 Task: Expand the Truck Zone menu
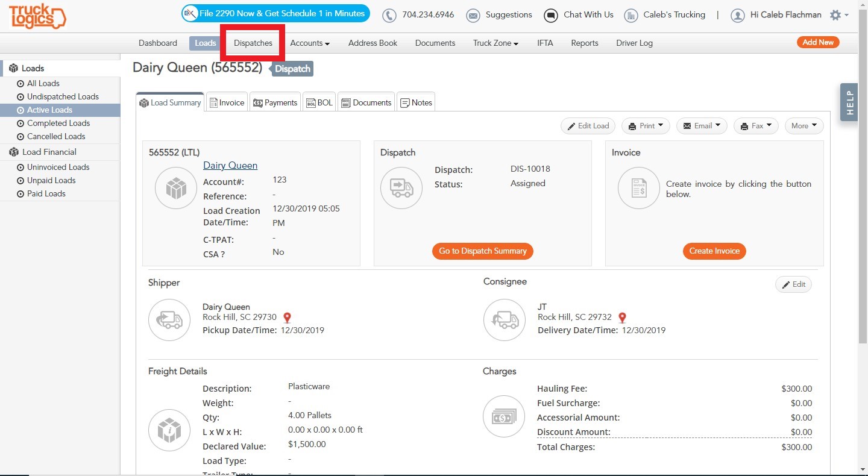coord(495,43)
